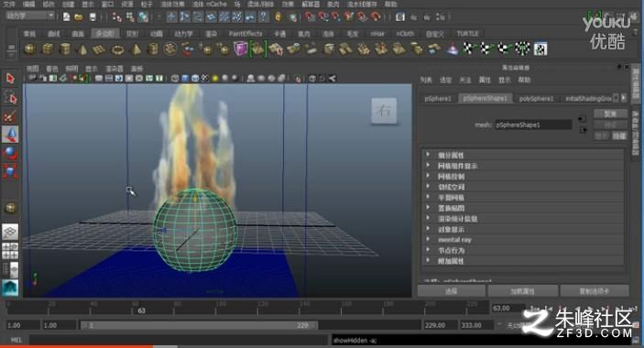Open the 动力学 menu set dropdown
The height and width of the screenshot is (348, 644).
click(30, 16)
